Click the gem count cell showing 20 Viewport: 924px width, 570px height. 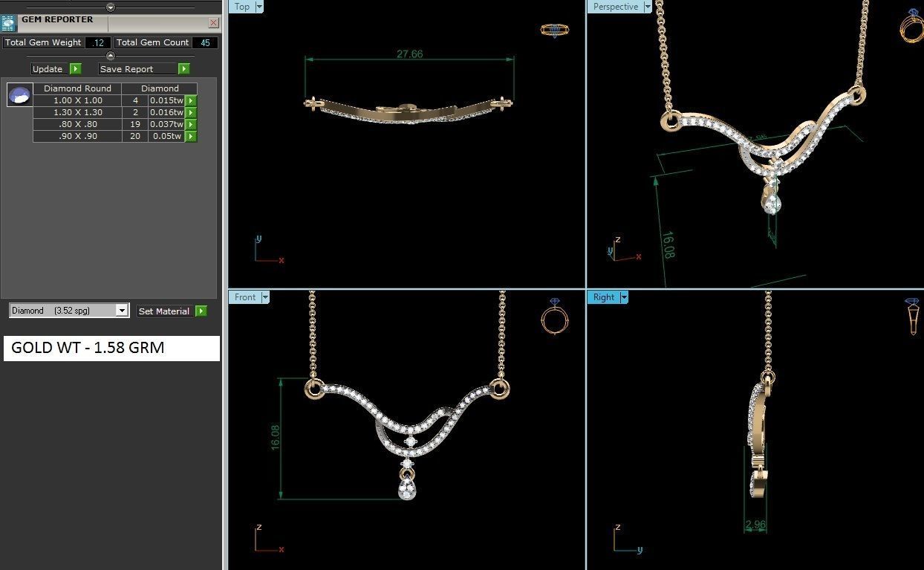pos(135,136)
